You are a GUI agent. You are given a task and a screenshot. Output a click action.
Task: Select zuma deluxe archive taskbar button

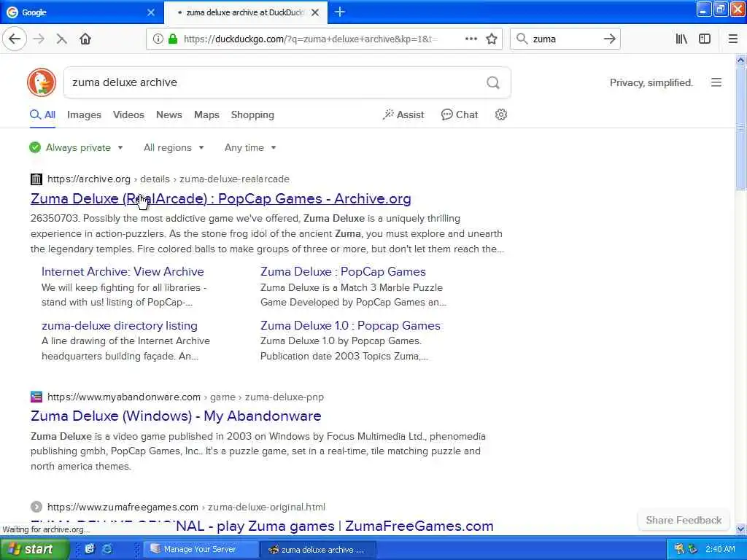click(x=318, y=550)
